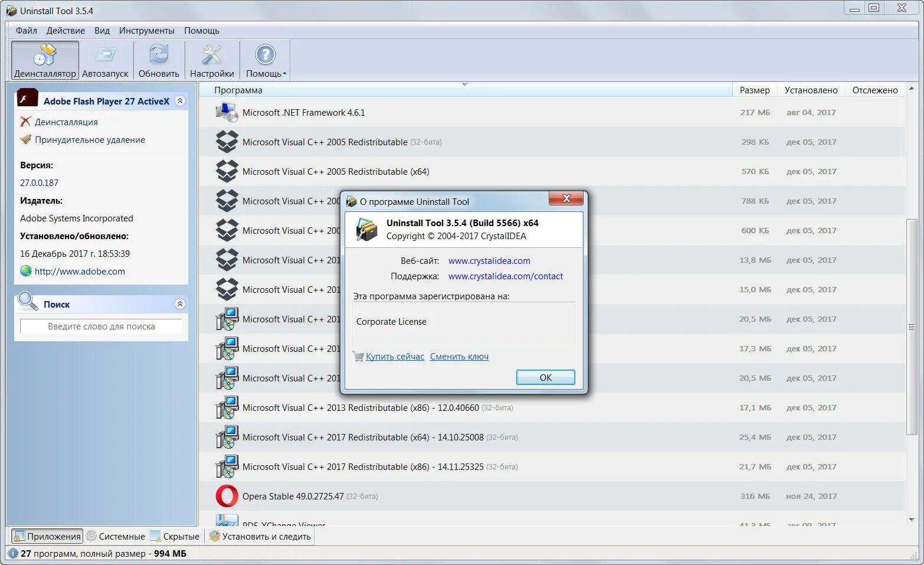Click OK in the About dialog
This screenshot has width=924, height=565.
[546, 377]
